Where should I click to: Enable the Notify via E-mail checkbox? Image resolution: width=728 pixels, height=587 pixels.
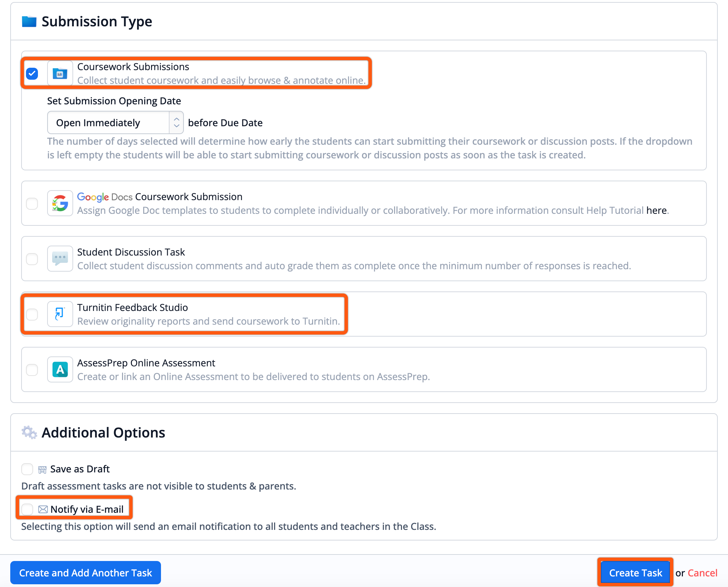tap(27, 509)
